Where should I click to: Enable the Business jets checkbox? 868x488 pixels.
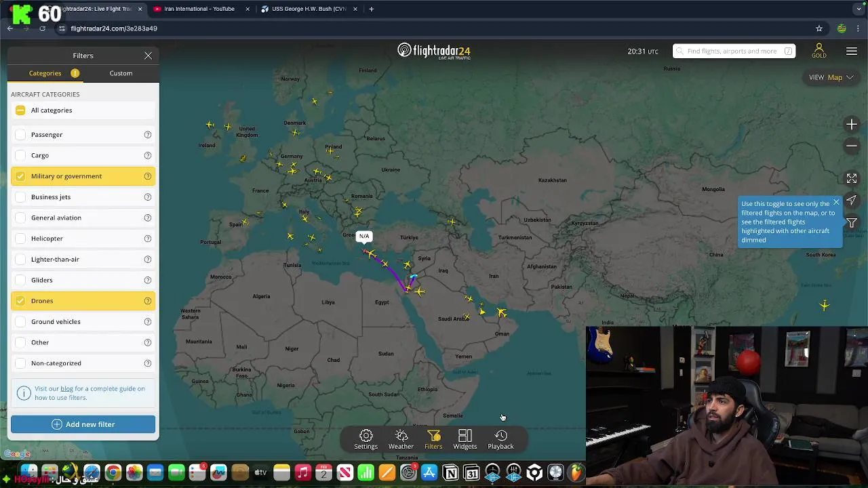20,197
